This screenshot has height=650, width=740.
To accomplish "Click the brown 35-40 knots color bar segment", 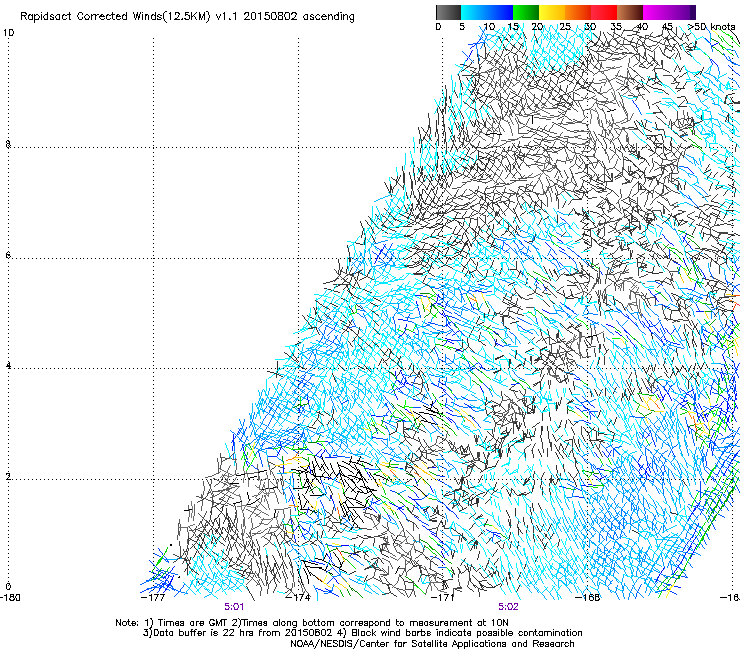I will pos(630,12).
